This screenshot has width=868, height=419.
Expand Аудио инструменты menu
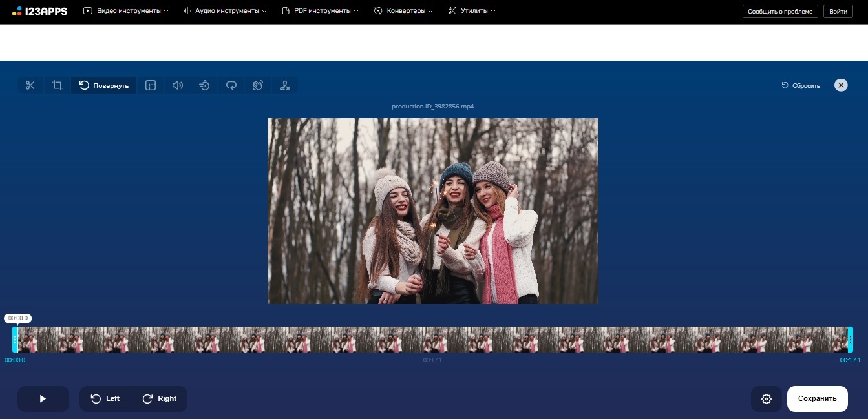[225, 11]
